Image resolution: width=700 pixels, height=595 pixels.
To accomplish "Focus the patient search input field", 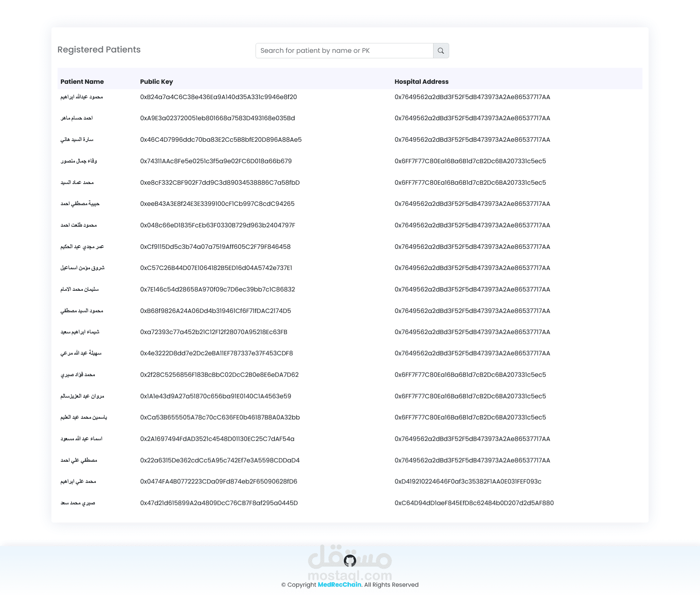I will [x=344, y=51].
